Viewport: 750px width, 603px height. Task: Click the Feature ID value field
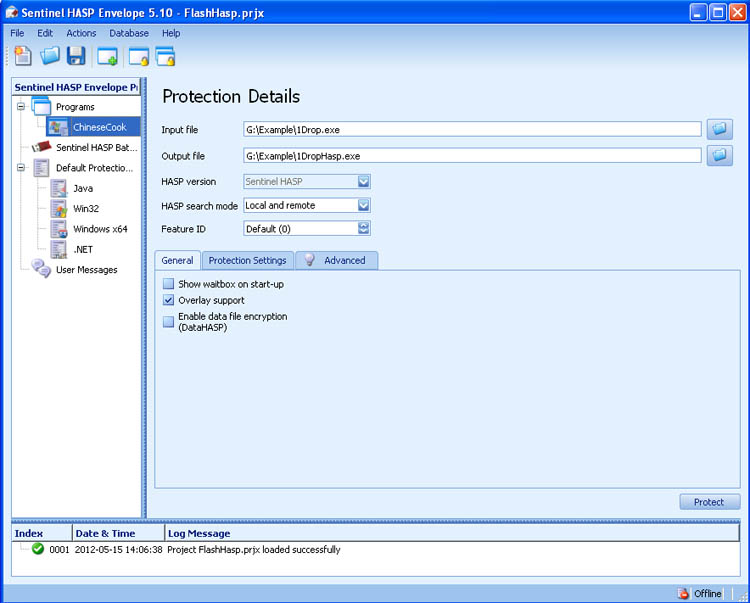click(x=301, y=229)
